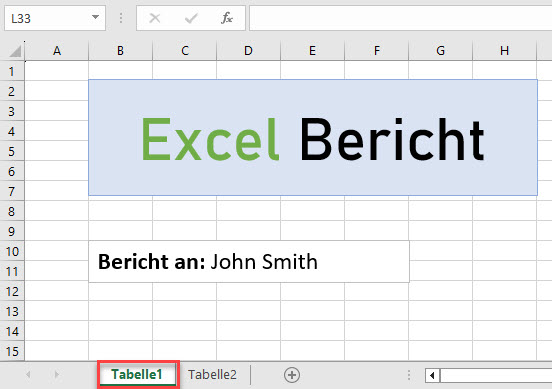Image resolution: width=552 pixels, height=389 pixels.
Task: Switch to the Tabelle1 sheet tab
Action: 137,375
